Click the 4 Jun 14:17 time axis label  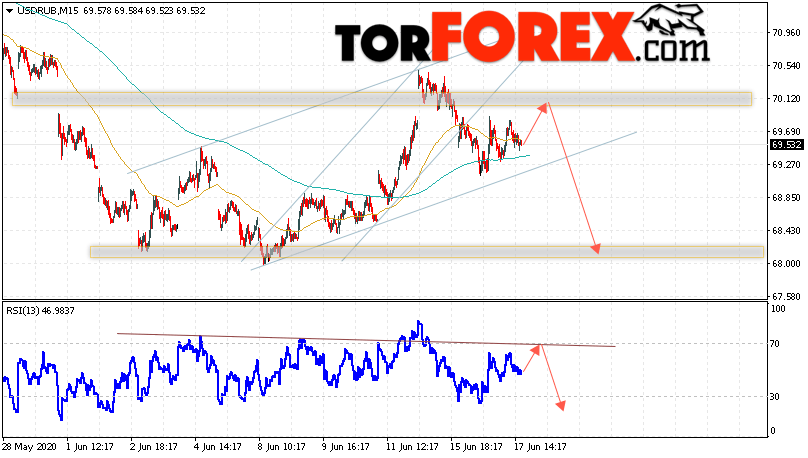click(x=218, y=447)
